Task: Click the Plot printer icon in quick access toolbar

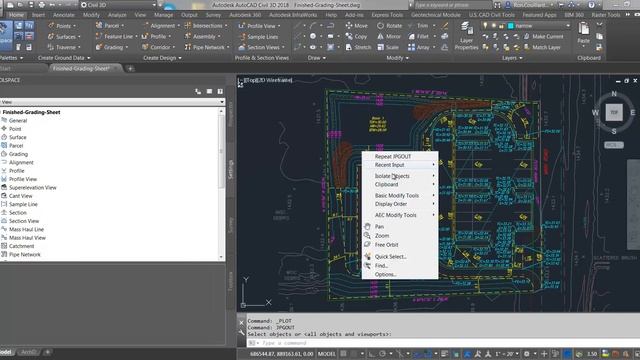Action: 42,5
